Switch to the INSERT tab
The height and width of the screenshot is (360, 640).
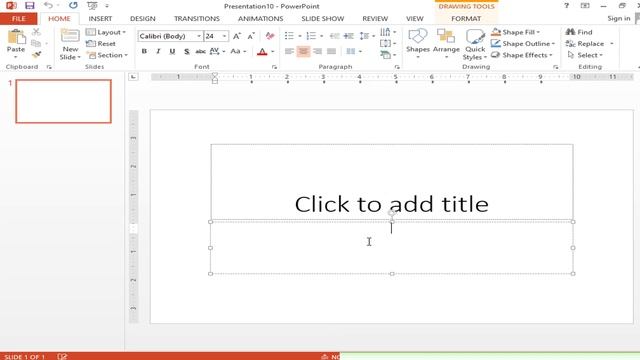point(100,19)
